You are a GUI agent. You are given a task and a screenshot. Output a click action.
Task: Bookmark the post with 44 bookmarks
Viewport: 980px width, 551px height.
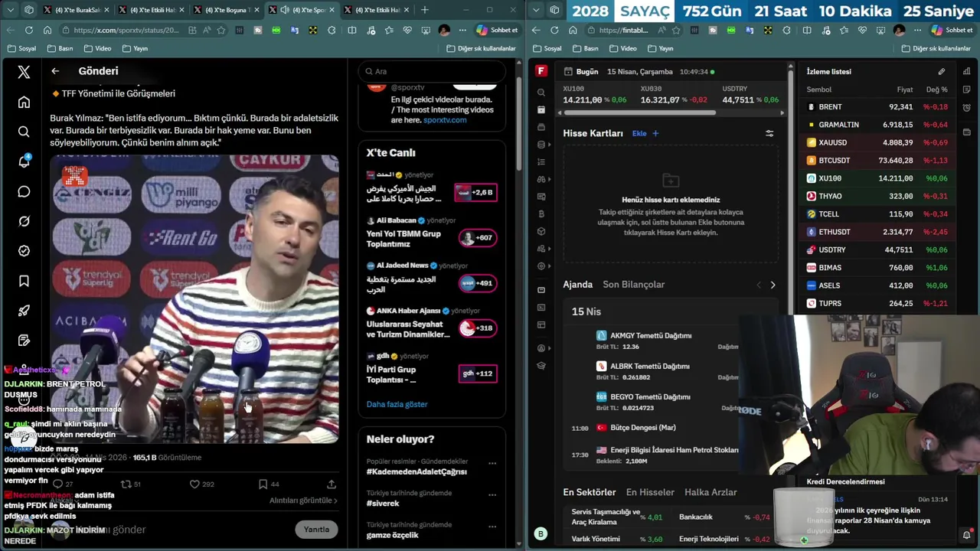click(263, 484)
